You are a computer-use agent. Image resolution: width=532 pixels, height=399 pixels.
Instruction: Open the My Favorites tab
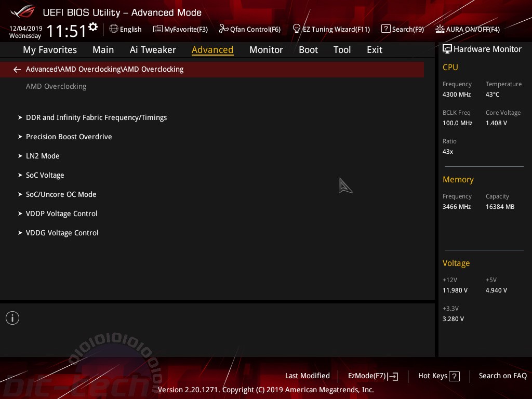[50, 50]
